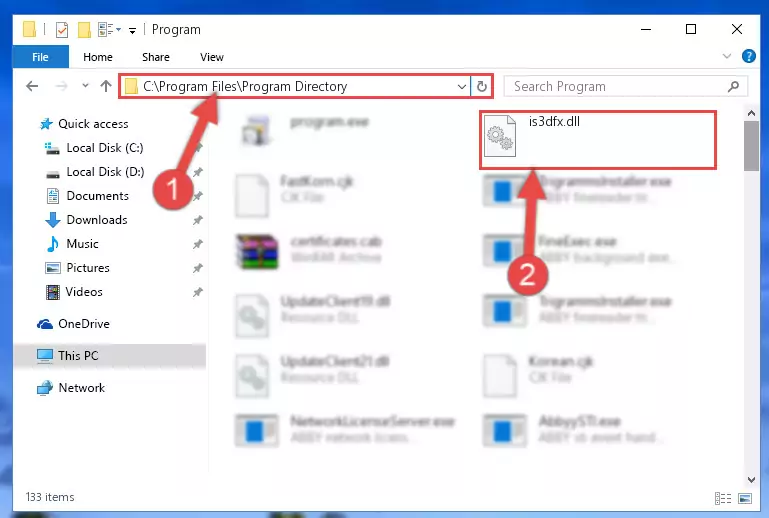
Task: Click the pin icon beside Pictures
Action: [x=198, y=268]
